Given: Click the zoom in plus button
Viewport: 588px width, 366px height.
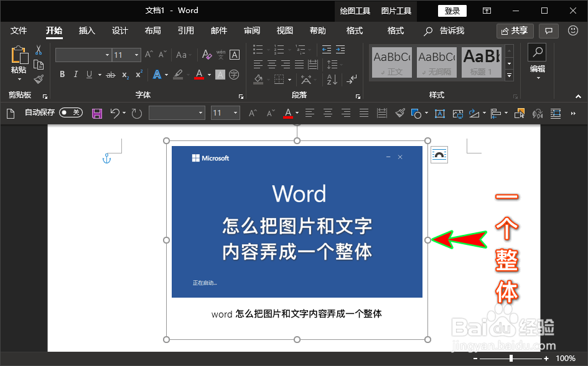Looking at the screenshot, I should click(546, 359).
